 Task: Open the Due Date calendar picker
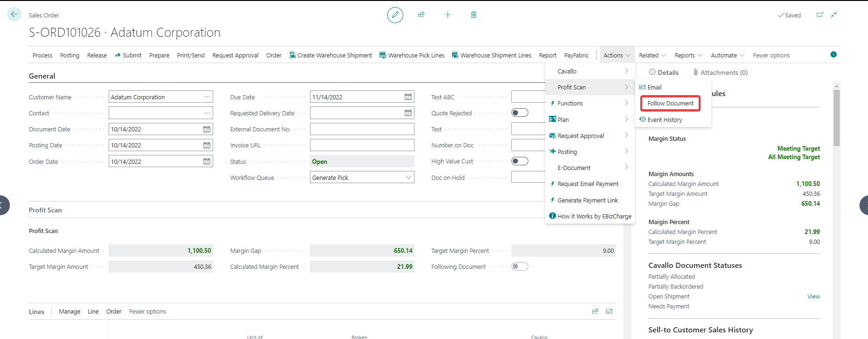pos(408,97)
